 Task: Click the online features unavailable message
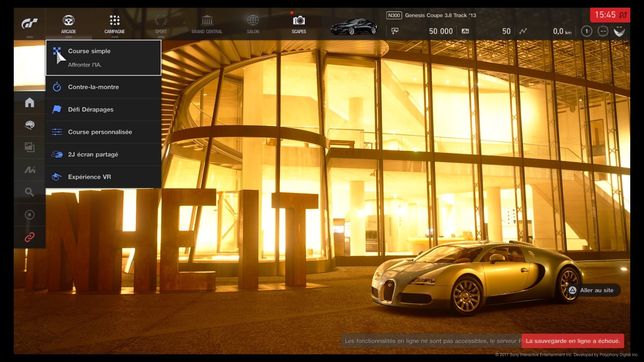point(431,341)
